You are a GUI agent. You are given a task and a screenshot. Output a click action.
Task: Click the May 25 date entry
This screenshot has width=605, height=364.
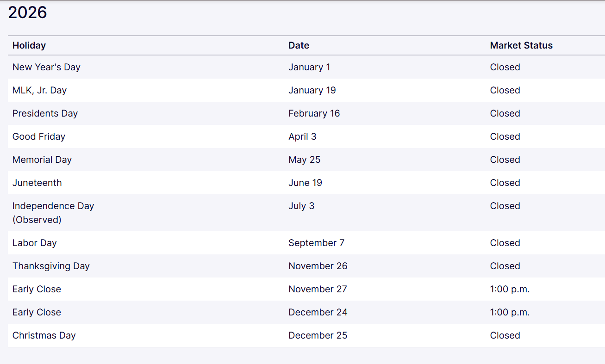pyautogui.click(x=304, y=160)
